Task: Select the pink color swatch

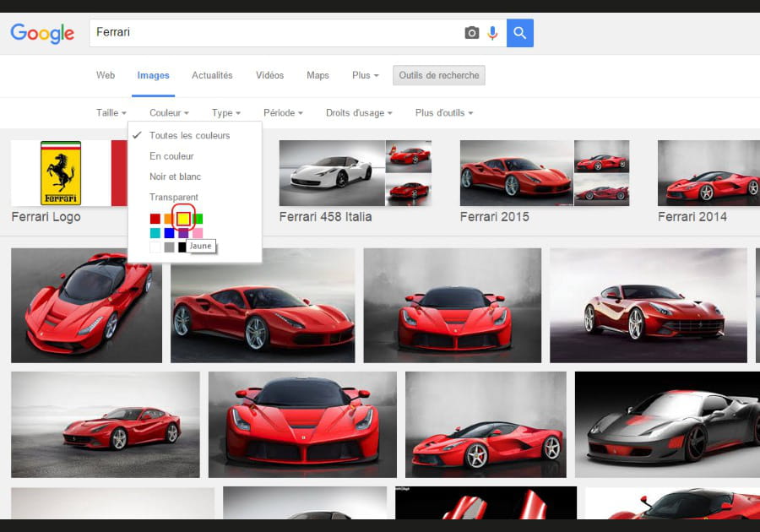Action: point(198,233)
